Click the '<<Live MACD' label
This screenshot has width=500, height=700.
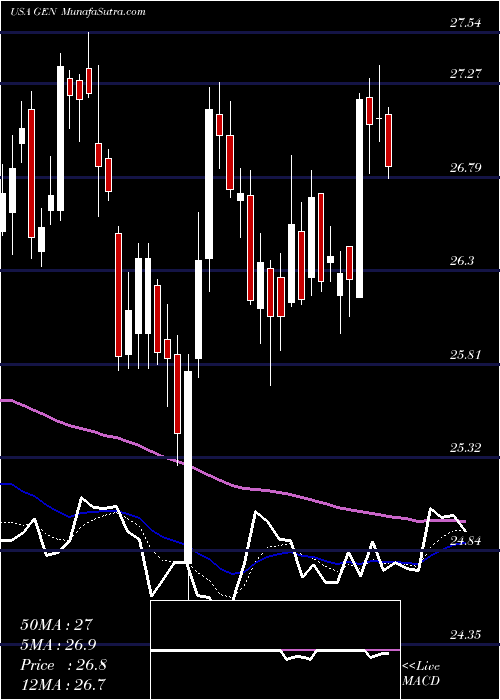(x=421, y=674)
